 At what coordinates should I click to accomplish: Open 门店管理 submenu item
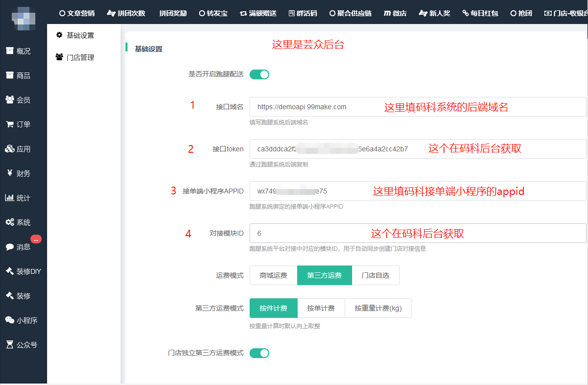coord(80,57)
